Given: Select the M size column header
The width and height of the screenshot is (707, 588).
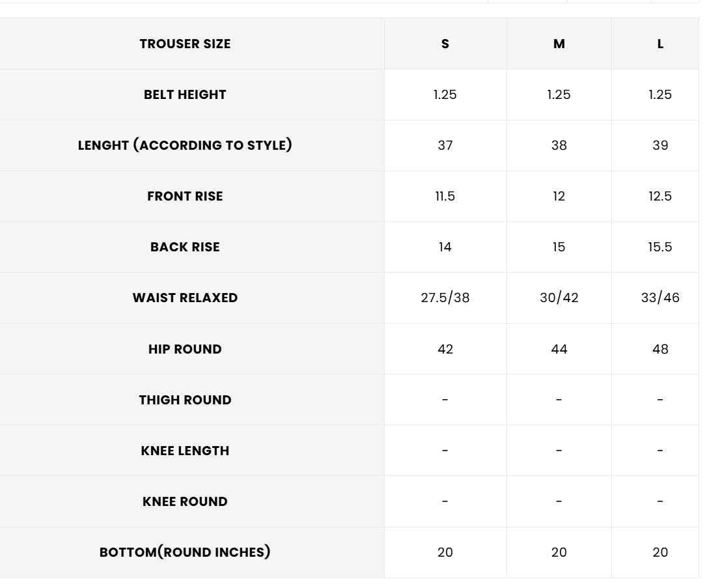Looking at the screenshot, I should tap(559, 44).
